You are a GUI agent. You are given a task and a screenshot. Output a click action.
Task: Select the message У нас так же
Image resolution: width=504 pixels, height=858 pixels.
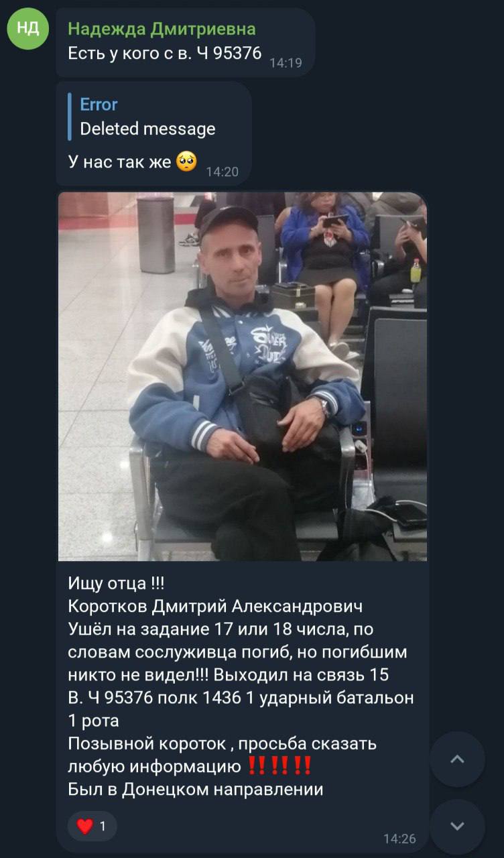click(119, 162)
